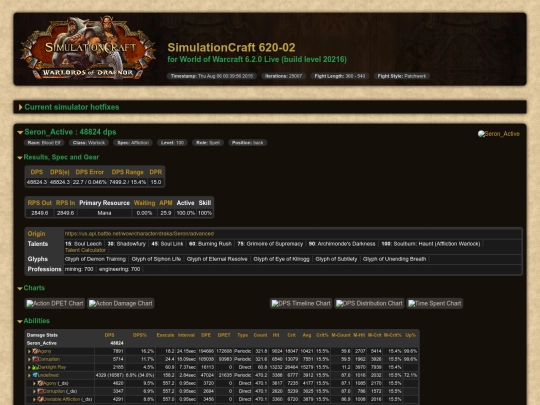Image resolution: width=540 pixels, height=405 pixels.
Task: Expand the Unstable Affliction (_ds) row arrow
Action: tap(34, 399)
